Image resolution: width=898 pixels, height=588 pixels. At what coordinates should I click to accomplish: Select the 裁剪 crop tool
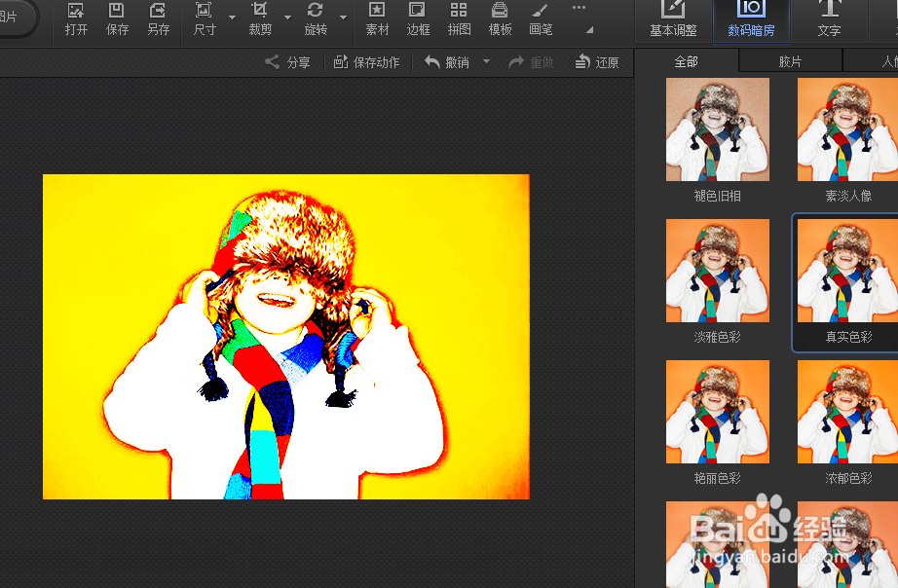(259, 18)
